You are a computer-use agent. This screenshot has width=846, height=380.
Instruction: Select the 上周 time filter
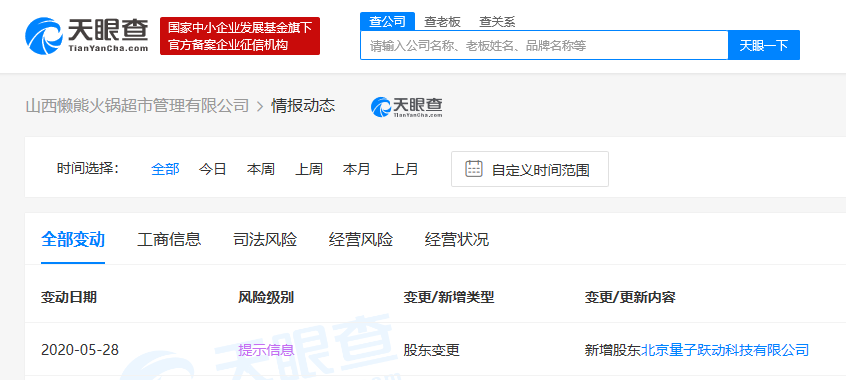click(x=309, y=169)
